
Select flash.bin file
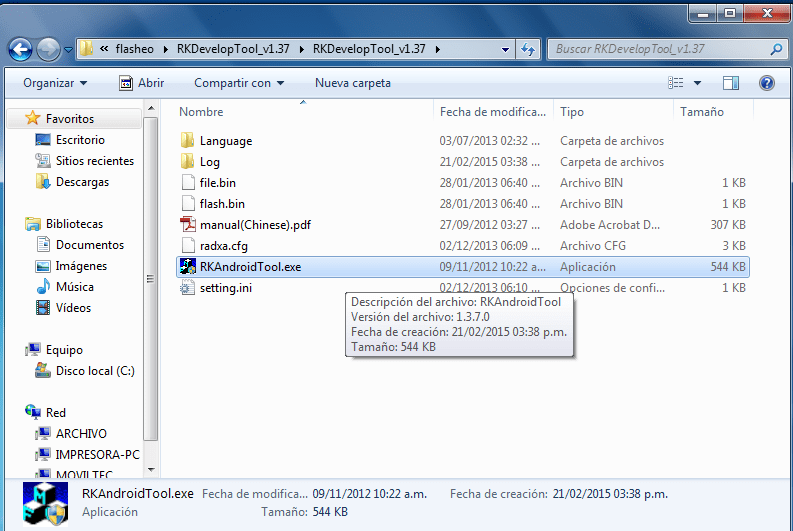(462, 204)
